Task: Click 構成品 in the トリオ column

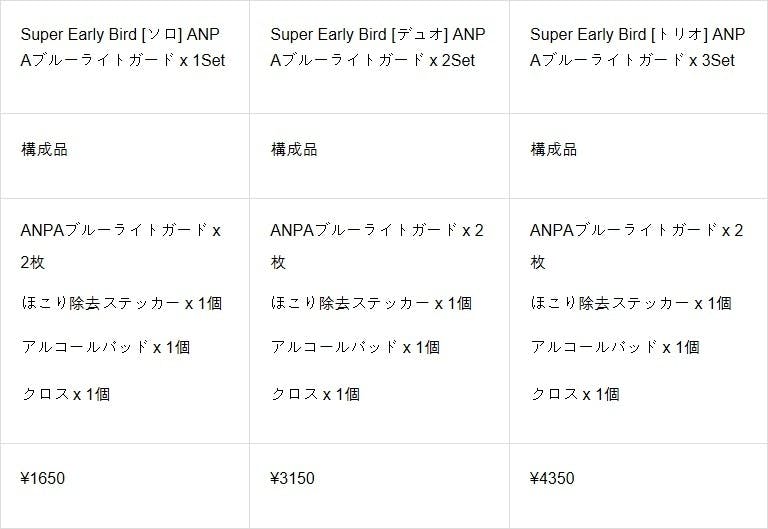Action: (x=554, y=150)
